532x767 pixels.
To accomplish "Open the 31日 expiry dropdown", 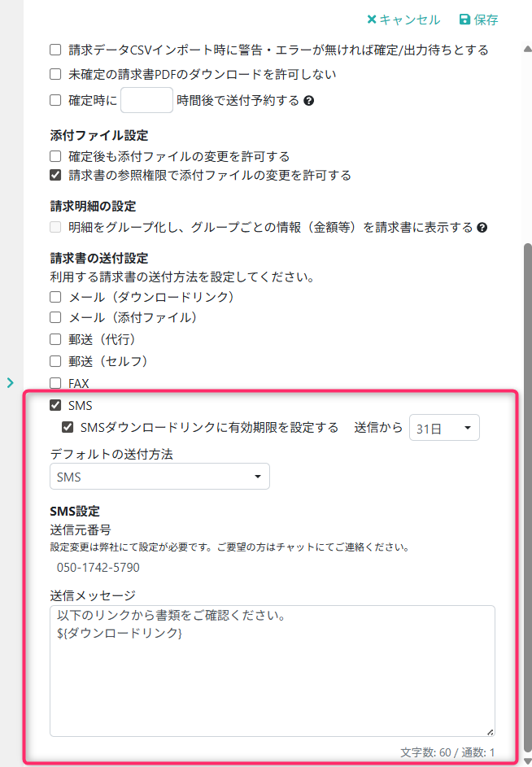I will click(444, 428).
